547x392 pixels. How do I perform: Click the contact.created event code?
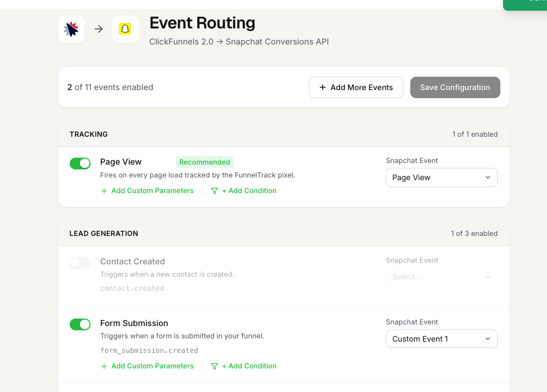[x=132, y=289]
